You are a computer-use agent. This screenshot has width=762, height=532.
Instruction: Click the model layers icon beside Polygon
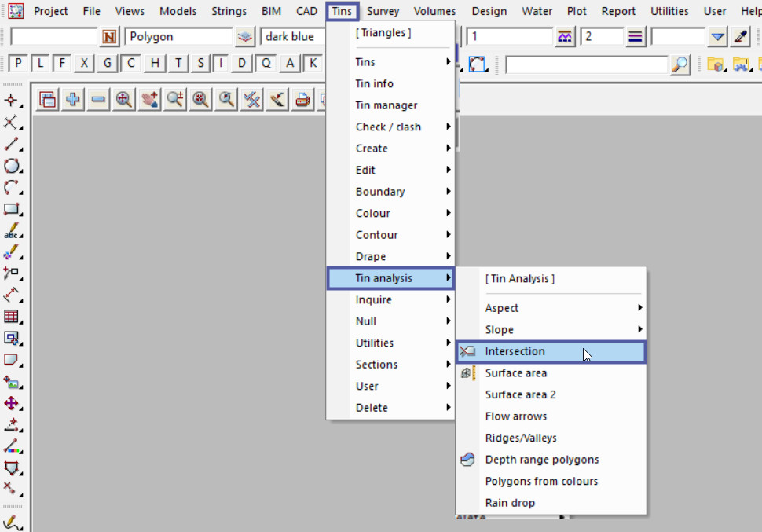click(246, 37)
